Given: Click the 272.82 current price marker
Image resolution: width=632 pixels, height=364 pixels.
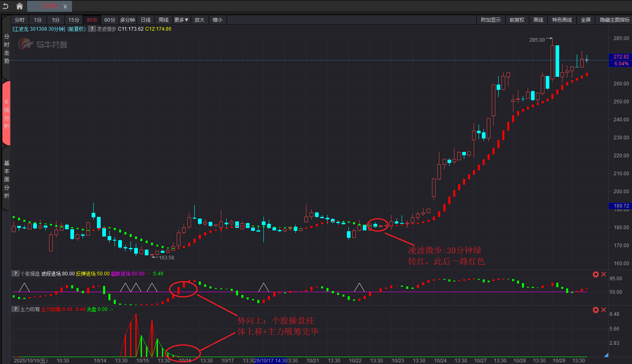Looking at the screenshot, I should (621, 57).
